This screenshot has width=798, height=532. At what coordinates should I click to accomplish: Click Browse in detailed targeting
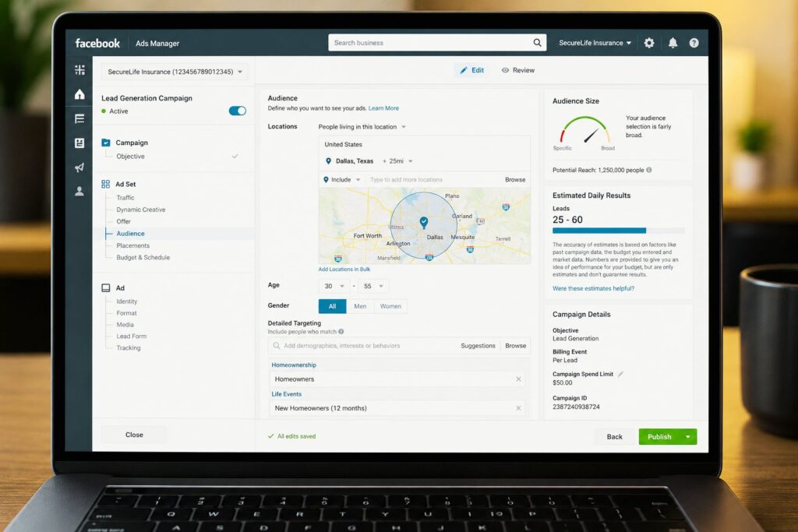[x=516, y=346]
